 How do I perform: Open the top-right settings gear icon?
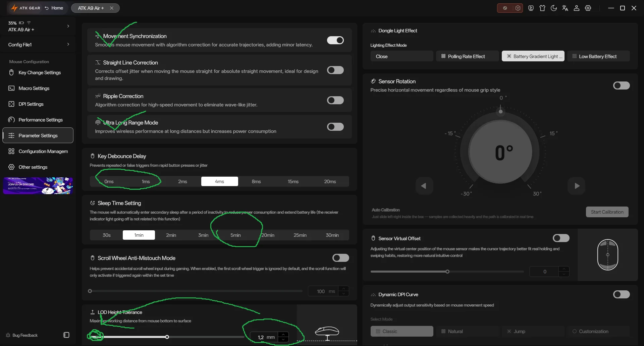588,8
